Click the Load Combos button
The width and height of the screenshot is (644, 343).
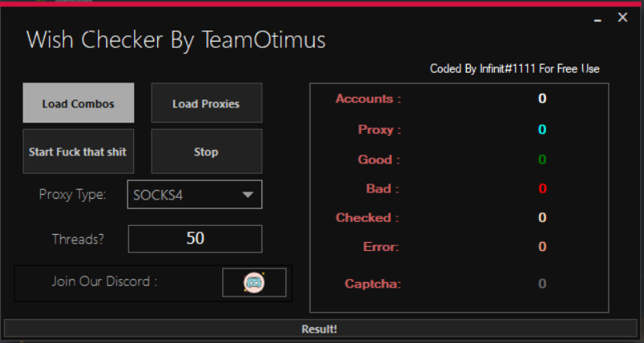point(79,103)
